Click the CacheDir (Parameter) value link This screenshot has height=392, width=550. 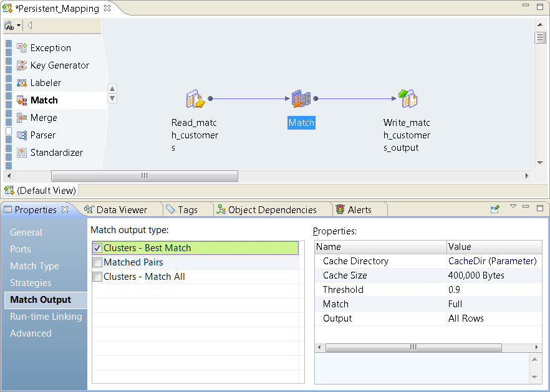point(492,261)
